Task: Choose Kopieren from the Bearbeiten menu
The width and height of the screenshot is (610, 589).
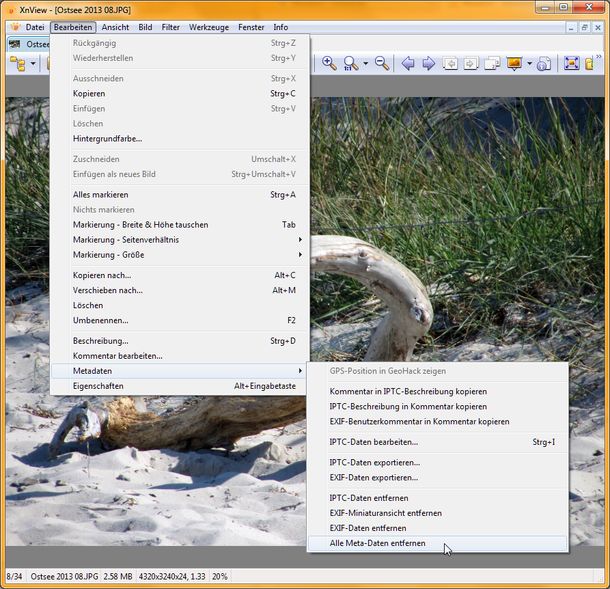Action: (x=89, y=94)
